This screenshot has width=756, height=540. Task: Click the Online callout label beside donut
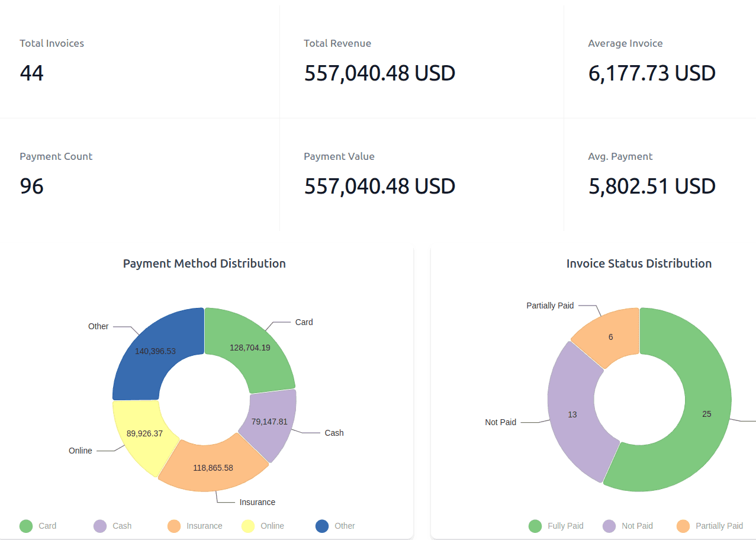coord(81,451)
